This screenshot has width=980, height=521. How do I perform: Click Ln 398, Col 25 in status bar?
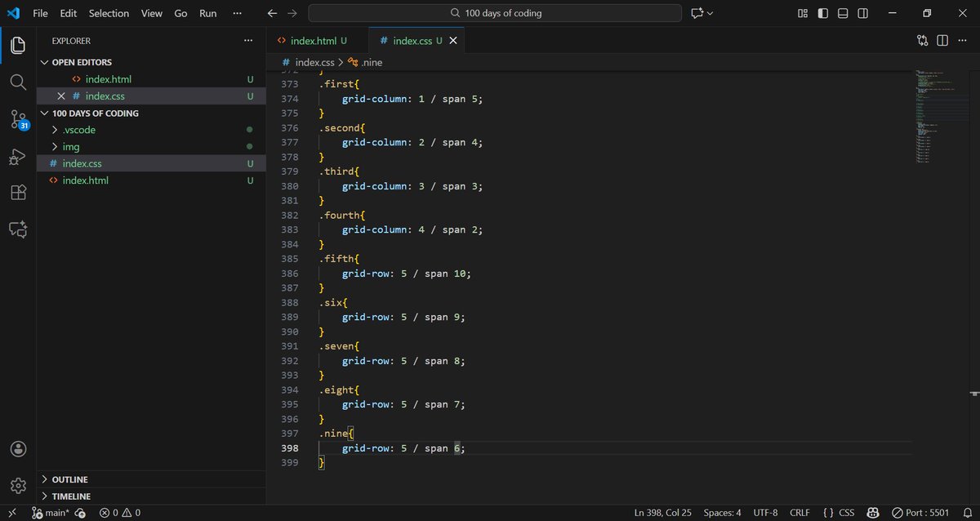663,513
